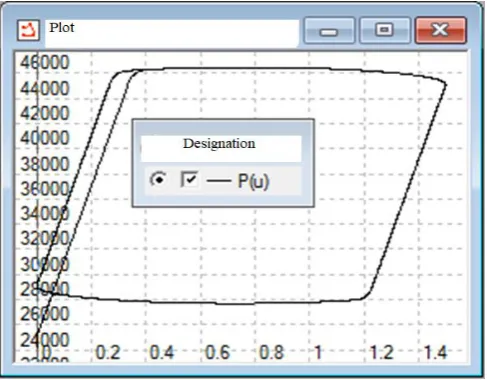Click the 0.6 x-axis label
487x380 pixels.
(217, 352)
